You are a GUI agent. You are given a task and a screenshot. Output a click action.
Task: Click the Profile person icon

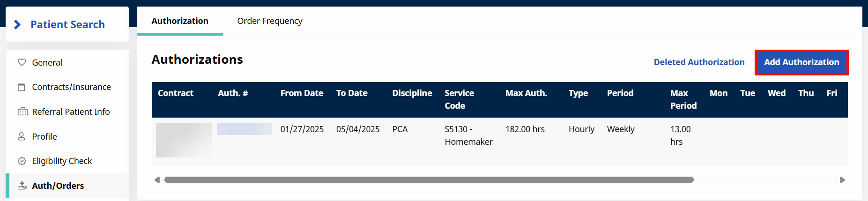(x=22, y=136)
